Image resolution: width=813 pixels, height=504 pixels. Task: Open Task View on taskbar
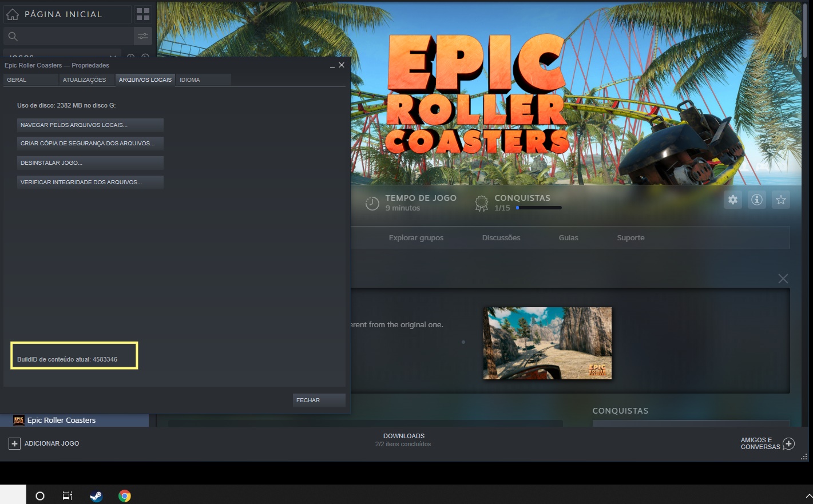point(68,496)
